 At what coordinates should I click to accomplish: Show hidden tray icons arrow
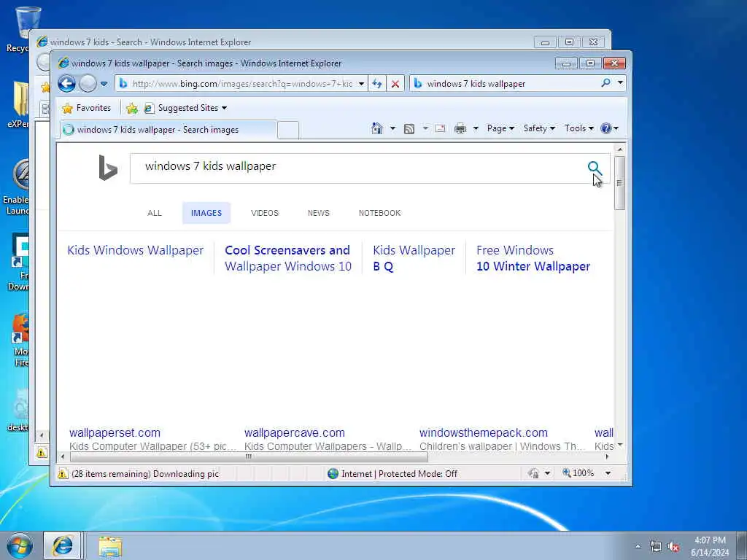tap(638, 547)
